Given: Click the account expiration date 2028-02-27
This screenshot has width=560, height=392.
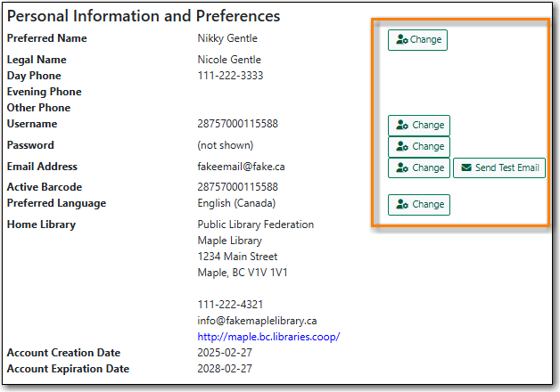Looking at the screenshot, I should click(x=224, y=369).
